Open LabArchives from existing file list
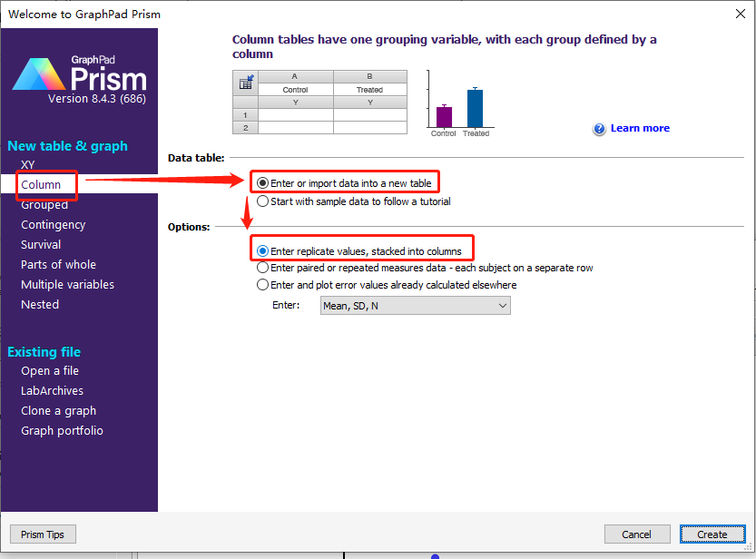 tap(52, 391)
